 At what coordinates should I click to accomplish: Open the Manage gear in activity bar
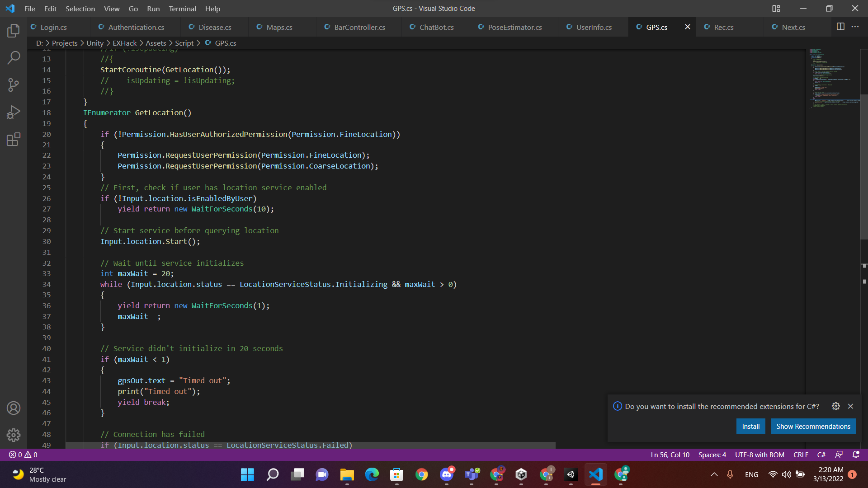(14, 435)
